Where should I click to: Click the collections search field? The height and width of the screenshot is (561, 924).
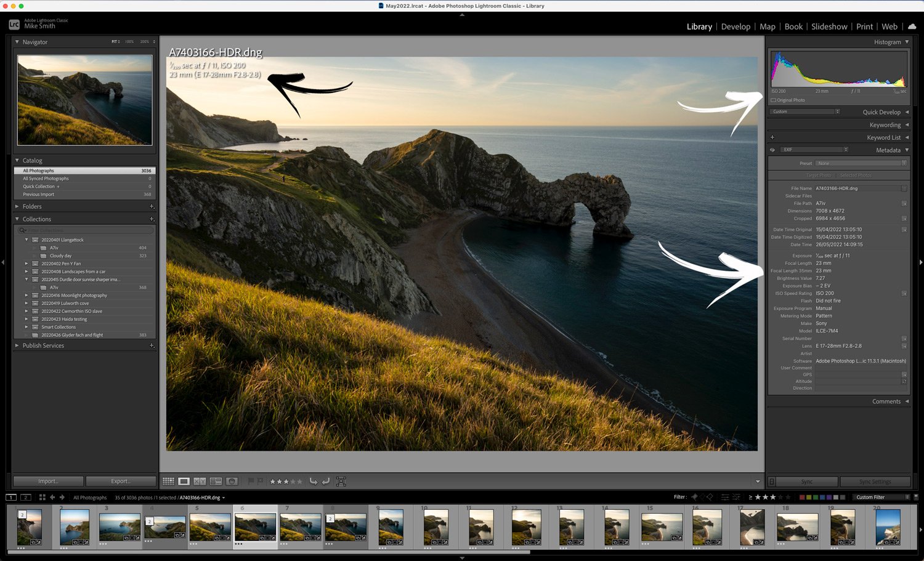pos(86,230)
